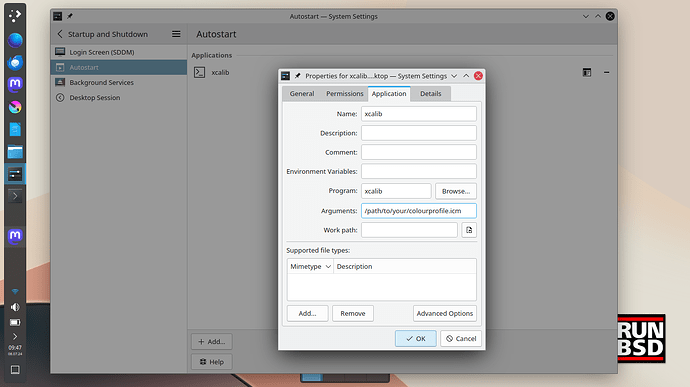Image resolution: width=690 pixels, height=387 pixels.
Task: Expand hidden system tray icons arrow
Action: click(15, 336)
